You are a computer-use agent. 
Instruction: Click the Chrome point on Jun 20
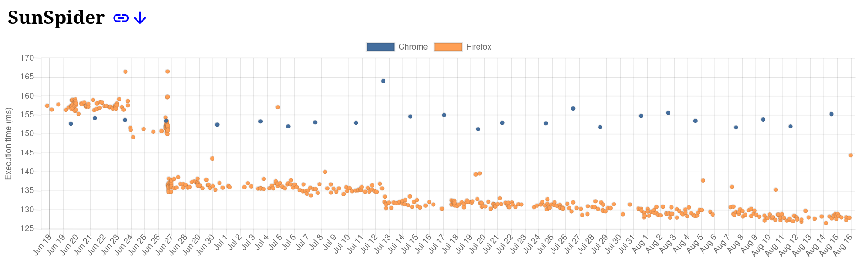(71, 124)
